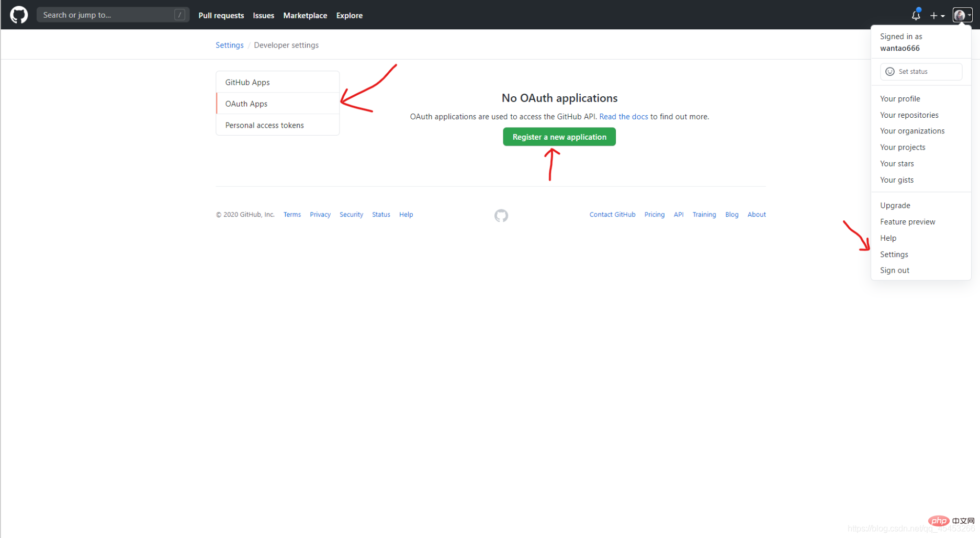The height and width of the screenshot is (538, 980).
Task: Click the © 2020 GitHub, Inc. text
Action: click(245, 215)
